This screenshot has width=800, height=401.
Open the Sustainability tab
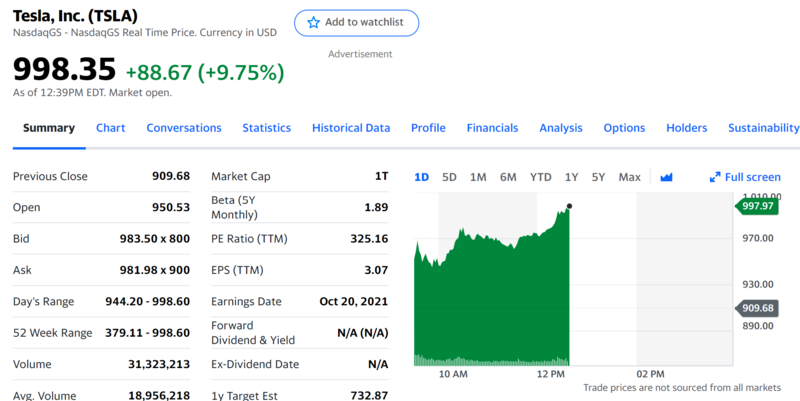point(764,128)
